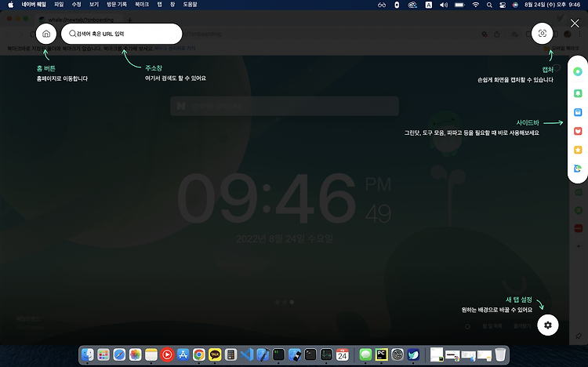Open the 북마크 menu

pyautogui.click(x=142, y=5)
